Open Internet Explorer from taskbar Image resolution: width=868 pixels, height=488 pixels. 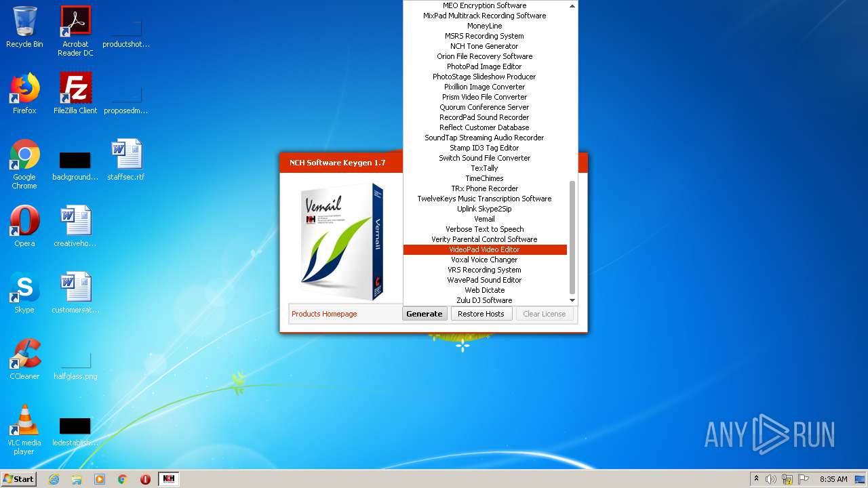[54, 479]
